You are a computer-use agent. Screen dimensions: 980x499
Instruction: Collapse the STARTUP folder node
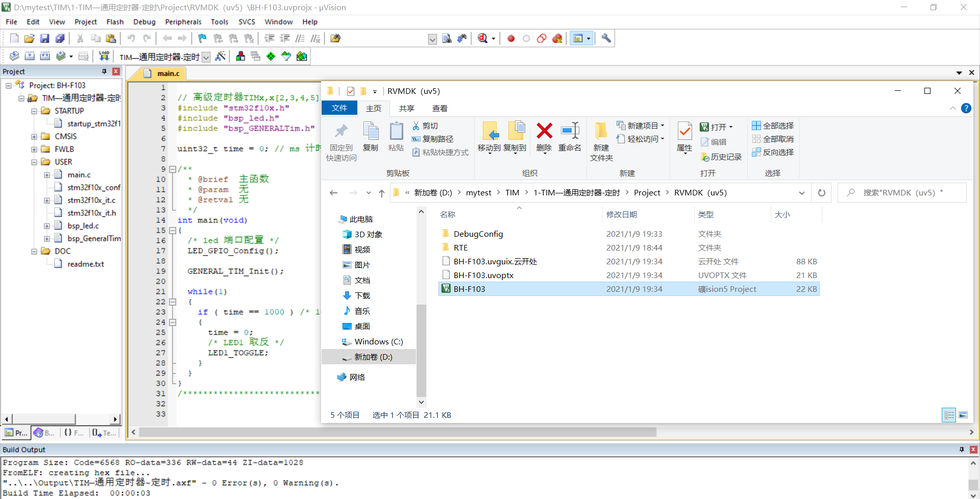34,111
